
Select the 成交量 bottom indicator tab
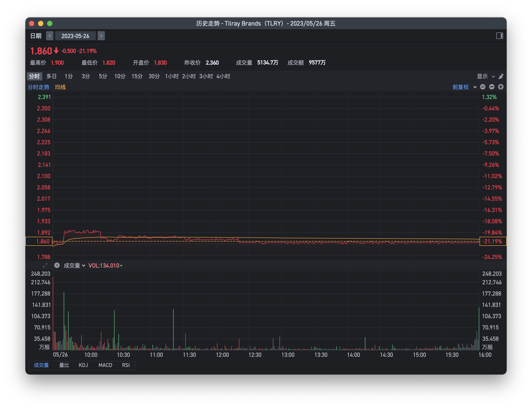click(41, 365)
